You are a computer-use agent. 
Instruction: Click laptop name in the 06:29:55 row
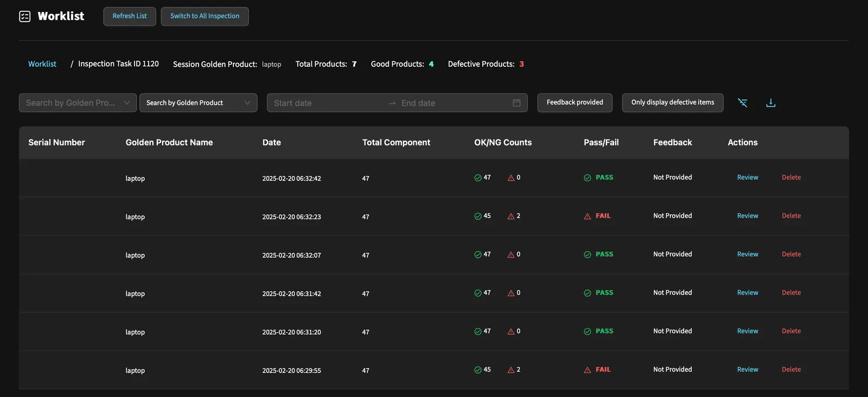[x=135, y=371]
